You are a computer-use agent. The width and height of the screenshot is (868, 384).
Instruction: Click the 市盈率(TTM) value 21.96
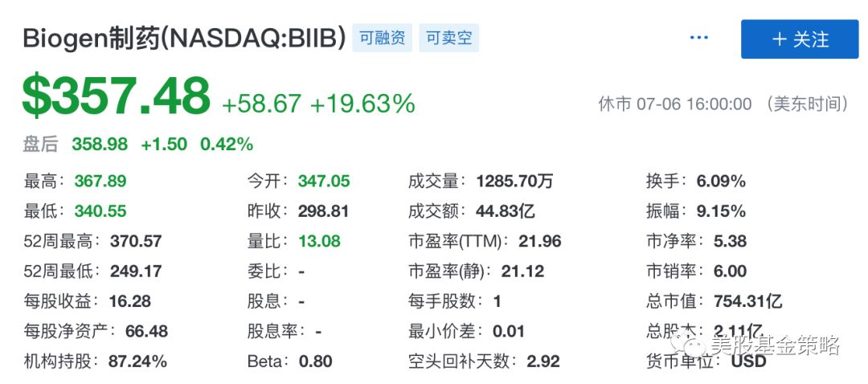(541, 241)
